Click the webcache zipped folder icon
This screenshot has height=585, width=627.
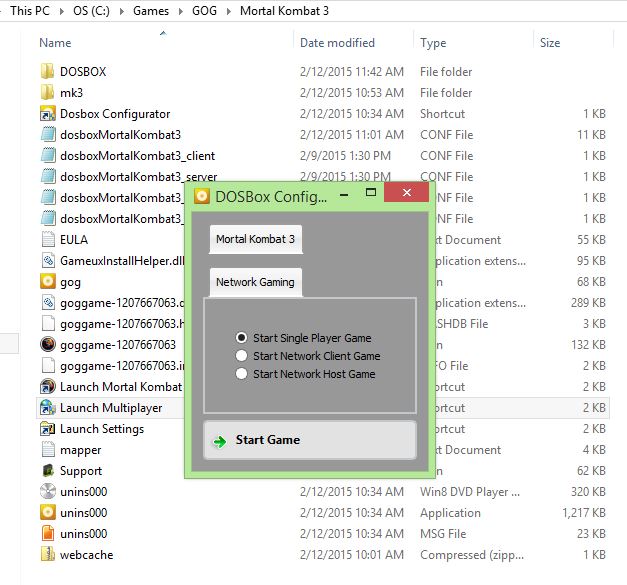click(x=48, y=555)
